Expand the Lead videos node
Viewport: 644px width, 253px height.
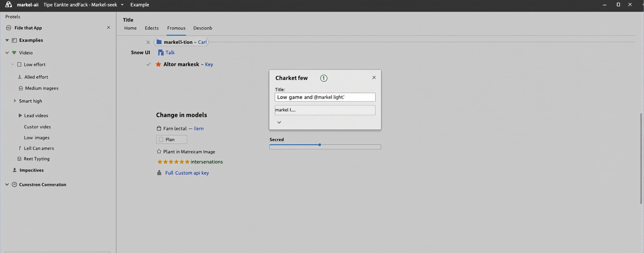coord(20,115)
